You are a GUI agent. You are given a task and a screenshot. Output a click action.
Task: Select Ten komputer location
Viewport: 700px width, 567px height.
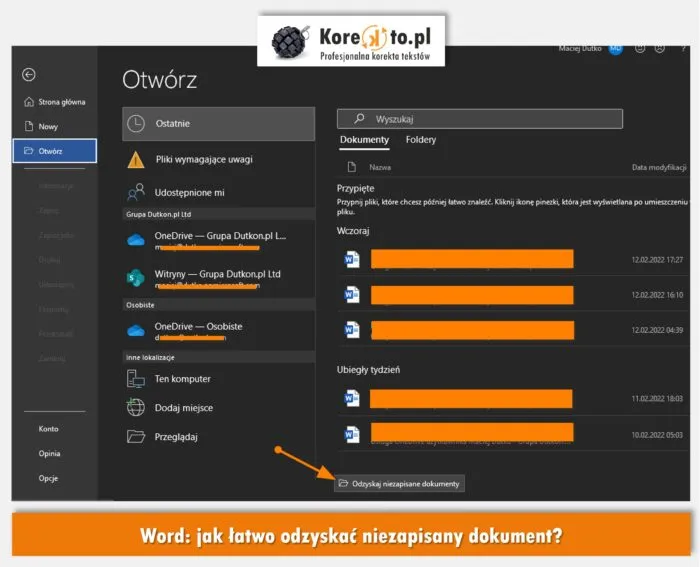(x=219, y=379)
